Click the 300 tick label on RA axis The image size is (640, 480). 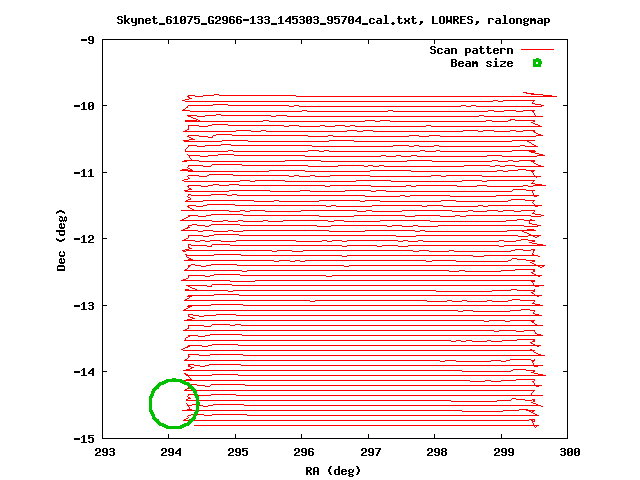(x=568, y=452)
